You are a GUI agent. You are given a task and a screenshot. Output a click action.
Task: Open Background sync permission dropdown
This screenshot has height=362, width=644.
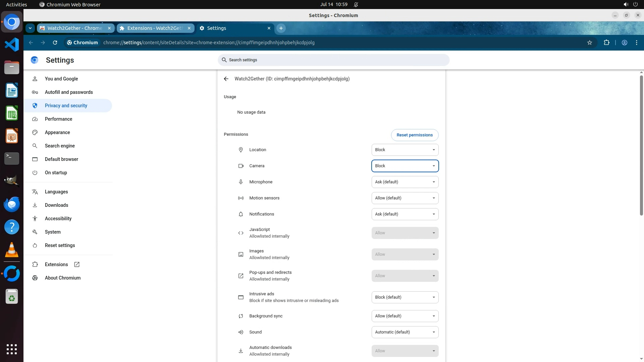point(405,316)
